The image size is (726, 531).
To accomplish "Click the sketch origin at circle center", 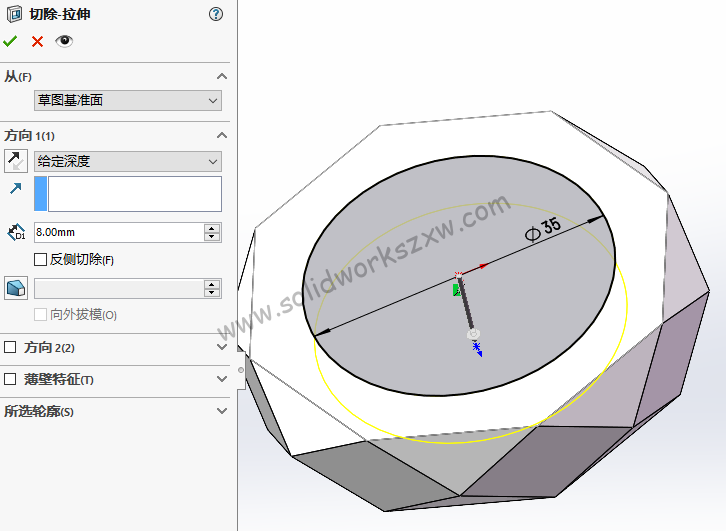I will pos(458,275).
